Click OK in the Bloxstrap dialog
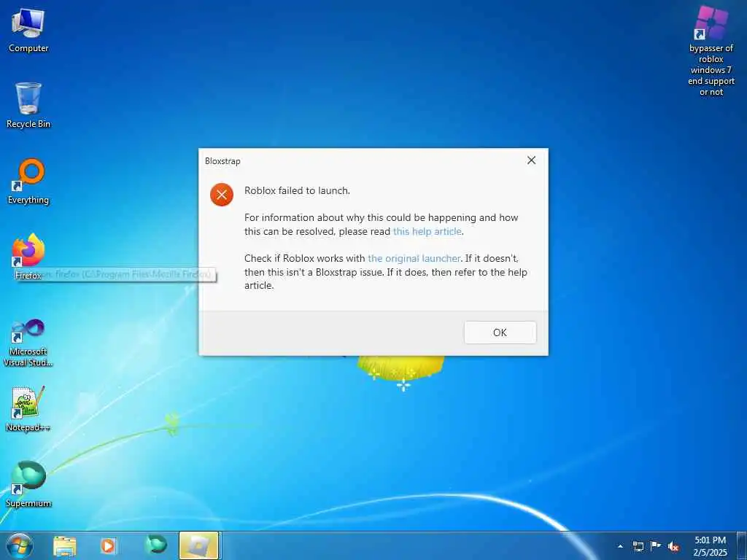Image resolution: width=747 pixels, height=560 pixels. (x=500, y=332)
